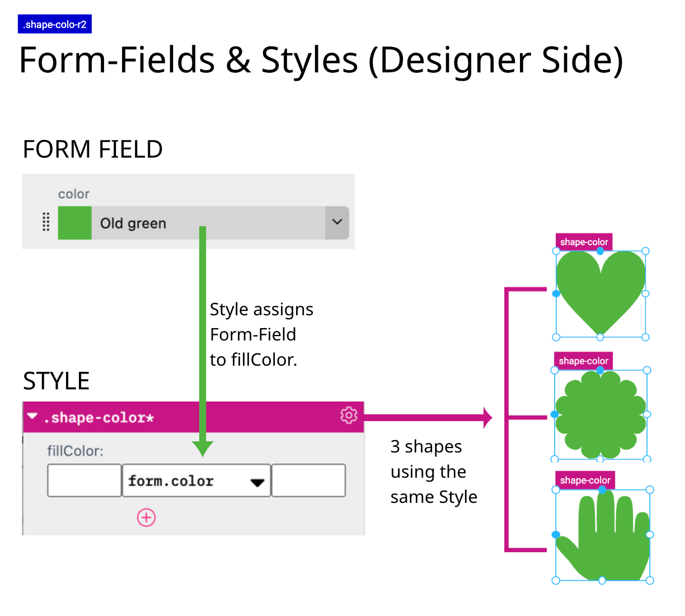Click the empty input left of form.color

pyautogui.click(x=85, y=480)
